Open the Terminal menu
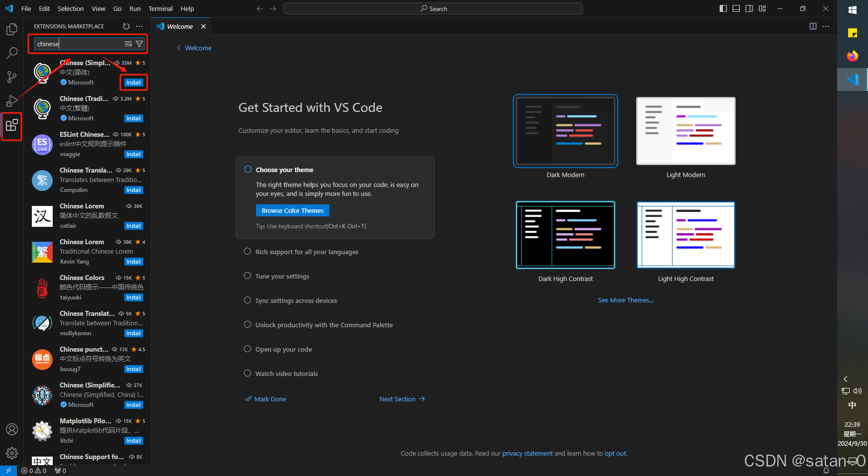The image size is (868, 476). pos(161,8)
